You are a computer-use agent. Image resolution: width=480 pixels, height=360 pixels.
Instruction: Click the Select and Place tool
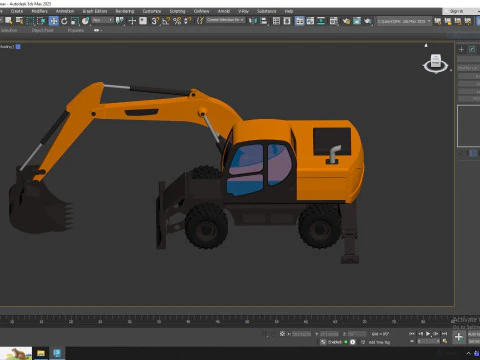coord(86,21)
